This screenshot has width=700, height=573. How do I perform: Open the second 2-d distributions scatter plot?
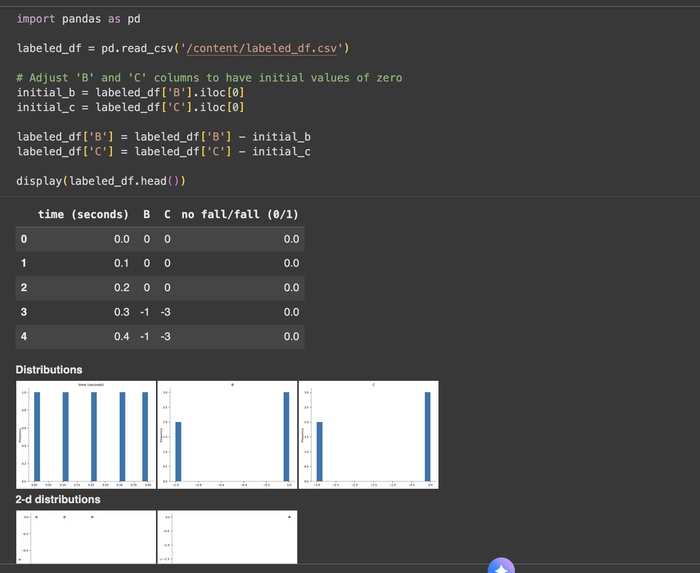point(227,537)
